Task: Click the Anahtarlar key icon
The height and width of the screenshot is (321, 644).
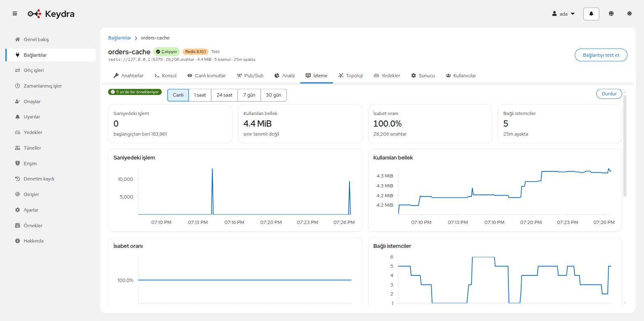Action: [116, 76]
